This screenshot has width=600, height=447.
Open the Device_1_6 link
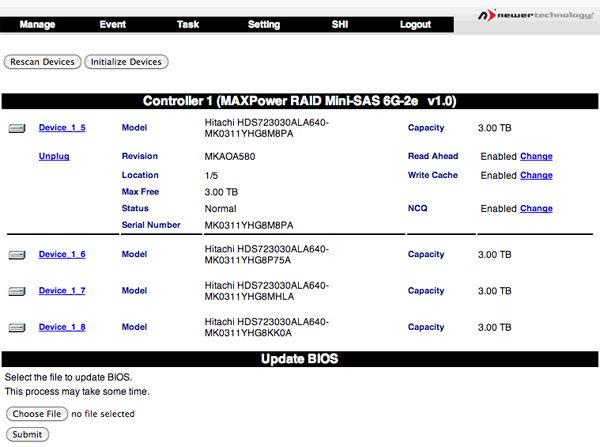point(62,254)
